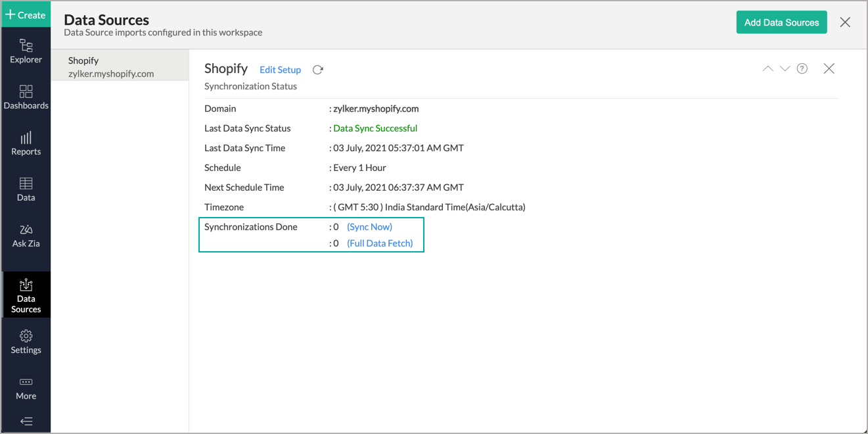This screenshot has width=868, height=434.
Task: Open the Data section
Action: click(x=26, y=189)
